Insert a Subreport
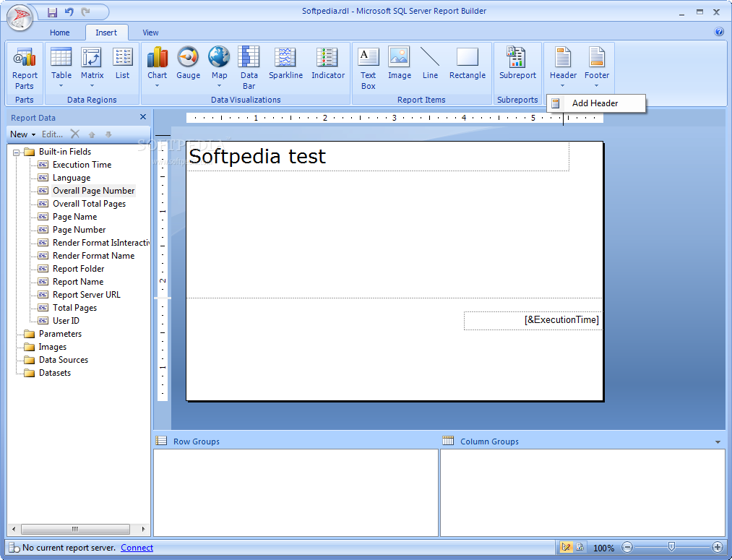732x560 pixels. coord(517,64)
